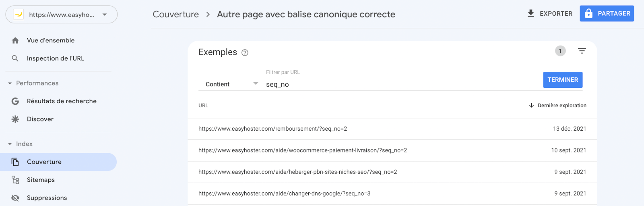Click the Export download icon
Screen dimensions: 644x206
[531, 14]
